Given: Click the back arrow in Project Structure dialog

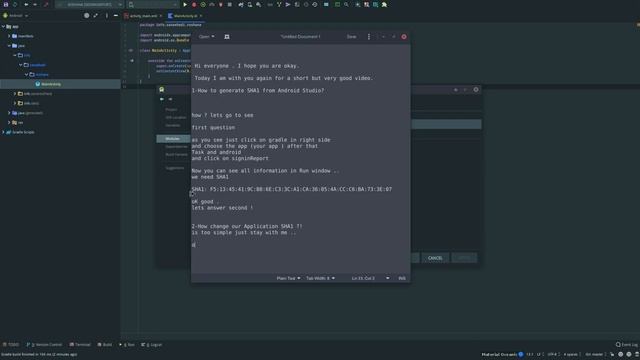Looking at the screenshot, I should coord(162,99).
